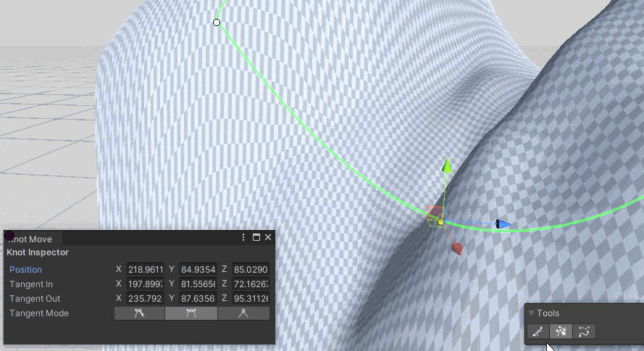The width and height of the screenshot is (644, 351).
Task: Click the blue Z-axis gizmo arrow
Action: pos(501,224)
